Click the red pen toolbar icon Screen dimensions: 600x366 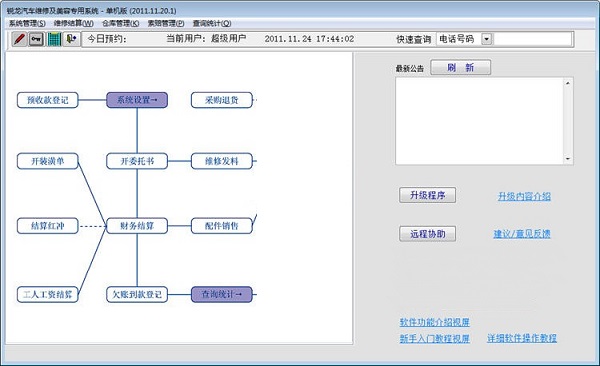pyautogui.click(x=19, y=39)
